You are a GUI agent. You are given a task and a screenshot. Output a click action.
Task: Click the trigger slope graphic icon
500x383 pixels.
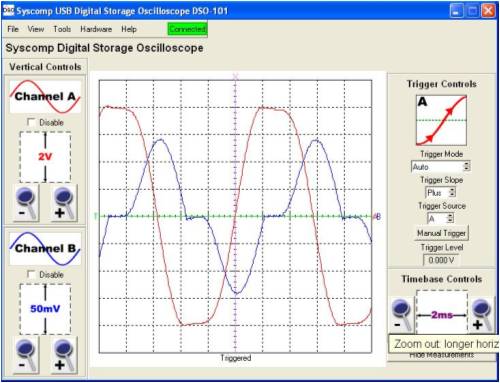[441, 120]
